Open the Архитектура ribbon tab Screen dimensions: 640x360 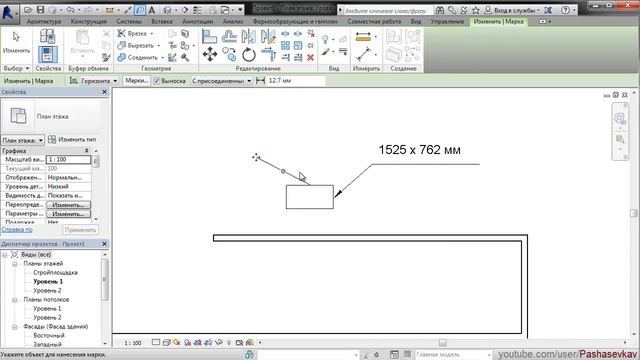[x=44, y=21]
